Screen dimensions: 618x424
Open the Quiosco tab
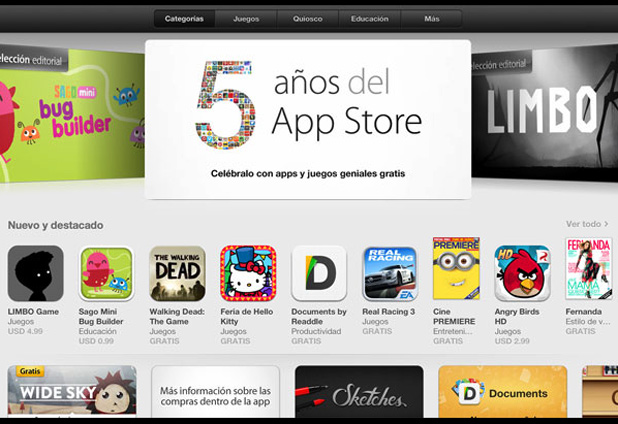tap(307, 19)
